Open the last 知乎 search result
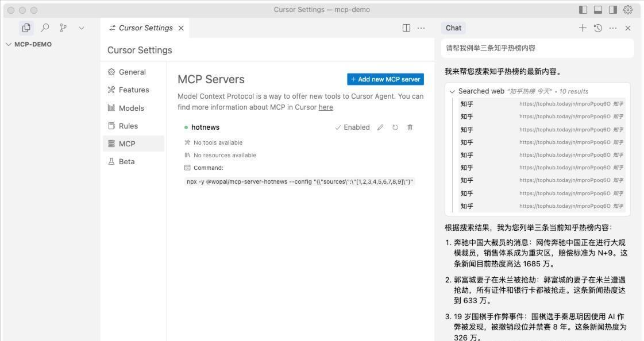The image size is (644, 341). pos(542,206)
